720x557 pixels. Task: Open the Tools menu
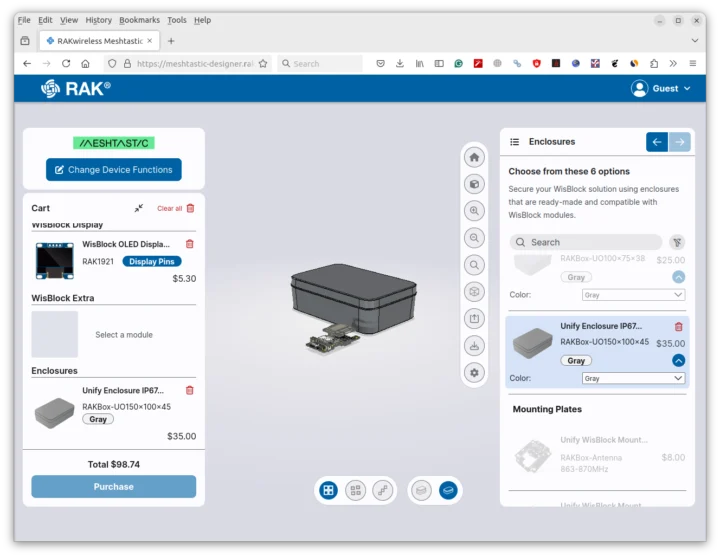pos(177,20)
